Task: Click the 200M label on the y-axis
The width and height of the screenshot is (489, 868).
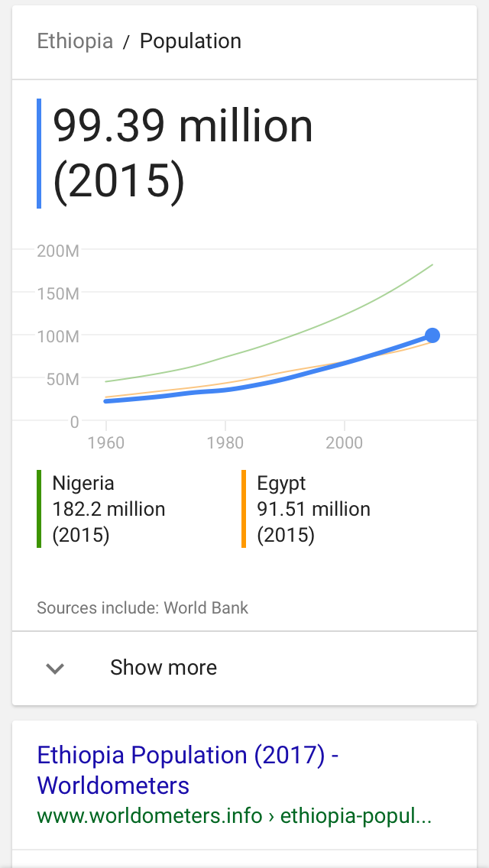Action: coord(58,251)
